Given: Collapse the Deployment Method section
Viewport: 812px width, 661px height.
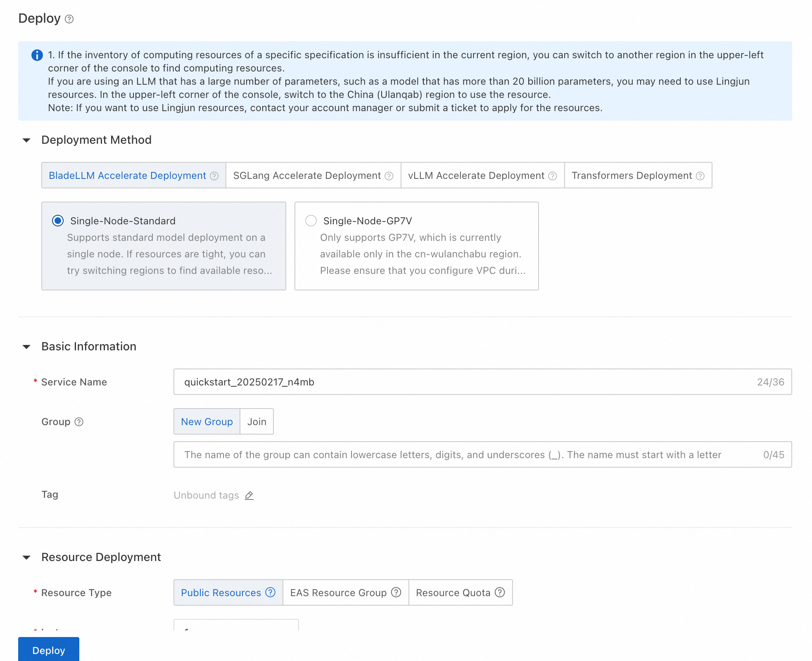Looking at the screenshot, I should coord(26,140).
